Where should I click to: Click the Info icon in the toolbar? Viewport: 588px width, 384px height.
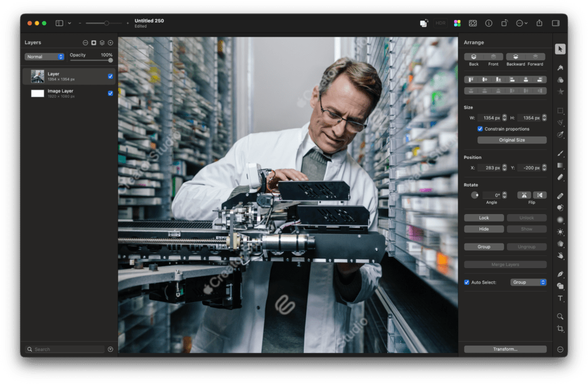(489, 23)
